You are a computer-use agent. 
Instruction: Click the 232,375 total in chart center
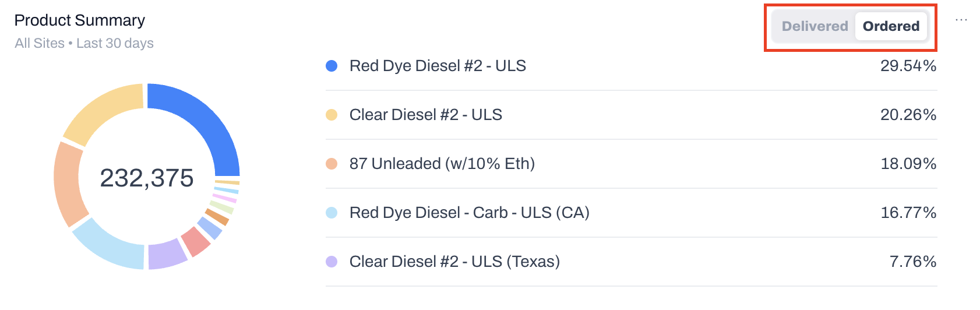tap(147, 178)
